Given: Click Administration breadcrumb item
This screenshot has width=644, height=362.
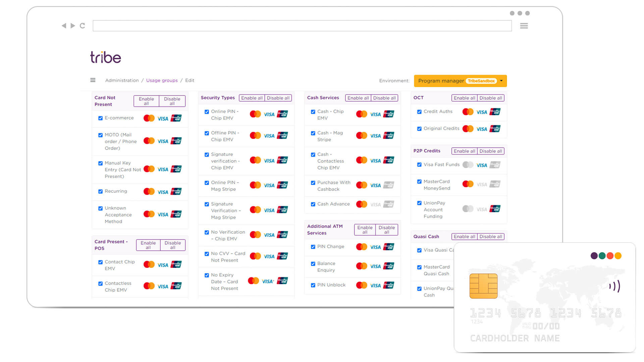Looking at the screenshot, I should pos(122,80).
